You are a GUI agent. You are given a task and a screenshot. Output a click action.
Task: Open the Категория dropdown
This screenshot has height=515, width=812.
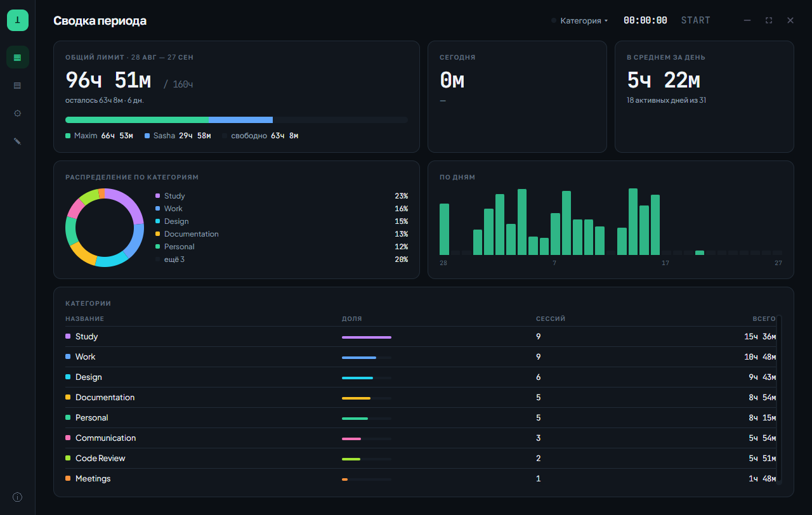579,20
